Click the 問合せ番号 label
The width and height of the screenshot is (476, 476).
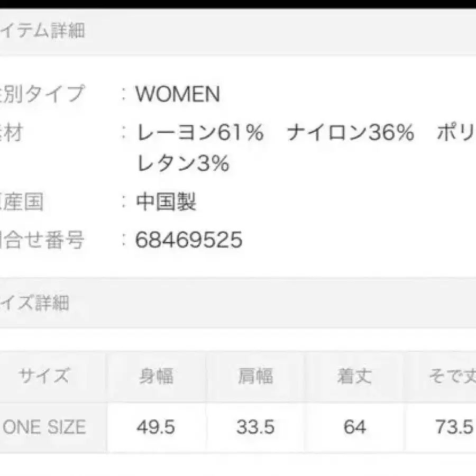(x=42, y=240)
